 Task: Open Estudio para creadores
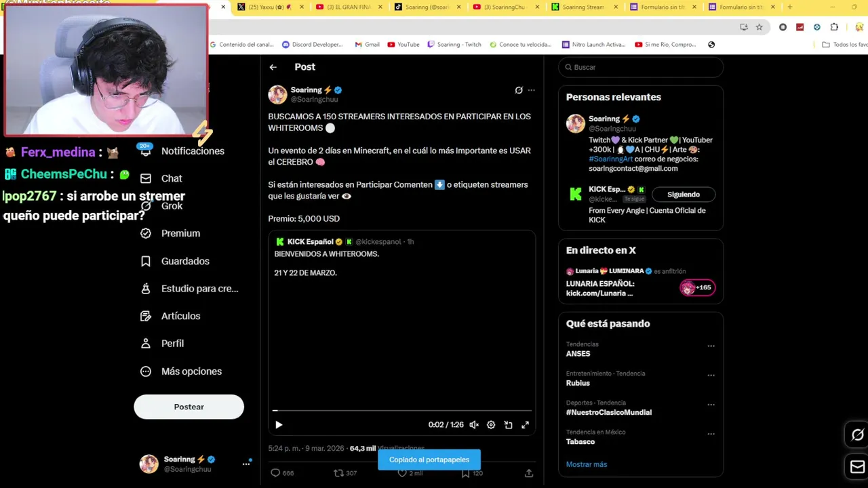[x=189, y=289]
